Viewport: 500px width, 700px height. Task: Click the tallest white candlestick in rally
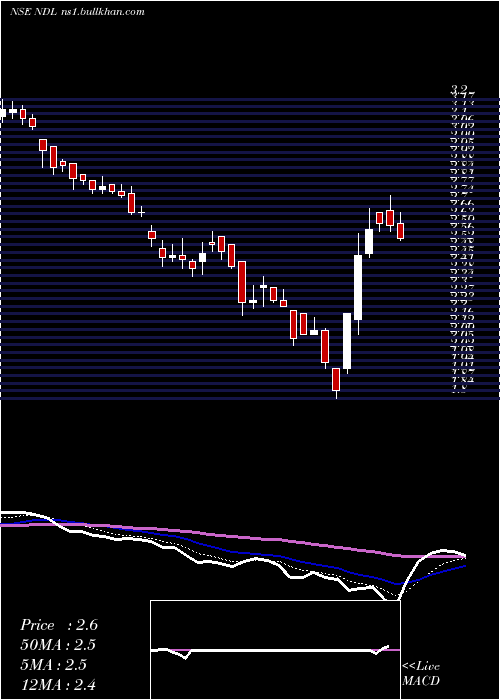(x=358, y=288)
